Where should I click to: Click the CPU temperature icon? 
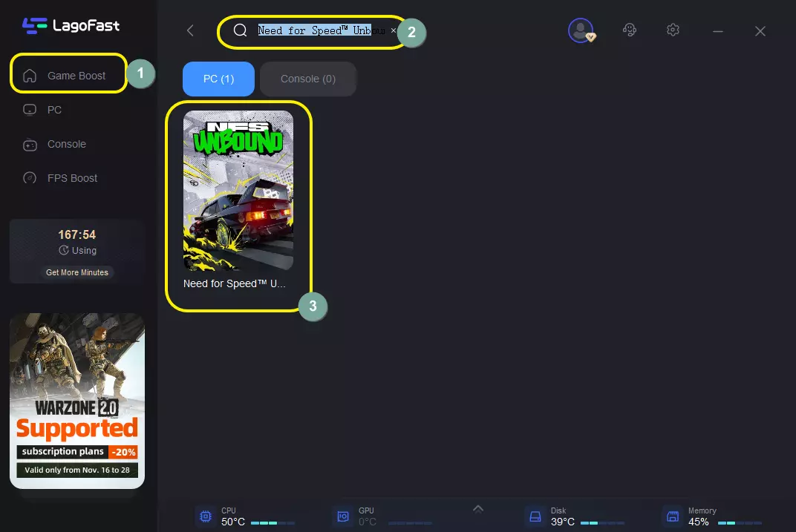(205, 516)
